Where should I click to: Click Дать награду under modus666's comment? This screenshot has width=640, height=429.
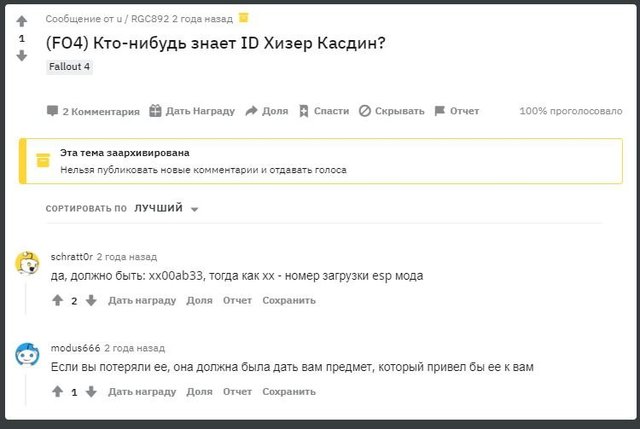pos(141,392)
